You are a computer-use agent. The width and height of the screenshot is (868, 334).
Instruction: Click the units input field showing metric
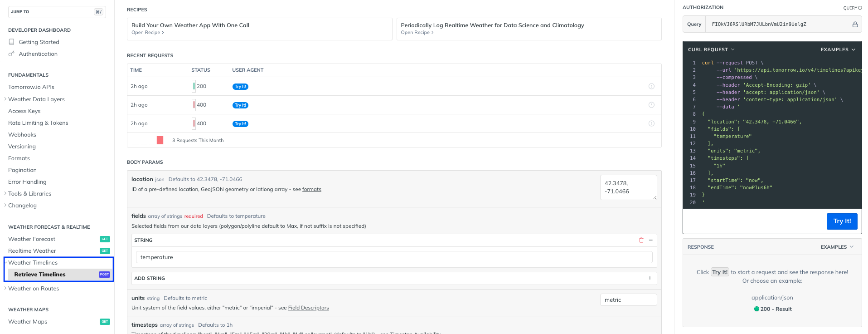(628, 300)
